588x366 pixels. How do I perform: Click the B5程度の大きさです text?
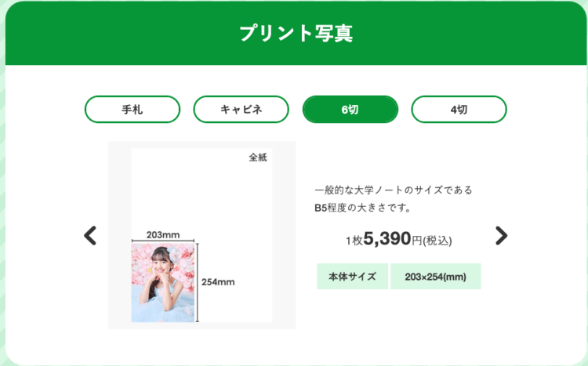(363, 209)
